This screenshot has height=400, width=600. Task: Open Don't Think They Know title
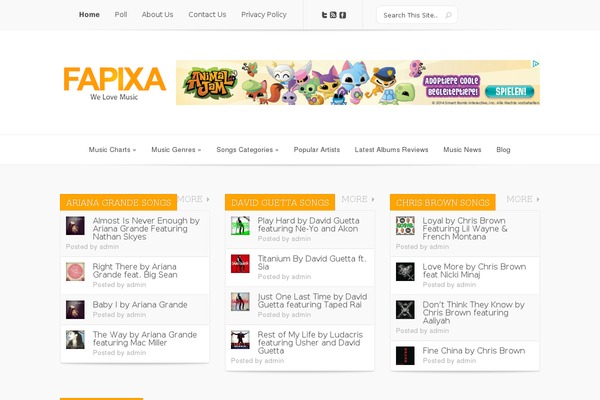473,313
